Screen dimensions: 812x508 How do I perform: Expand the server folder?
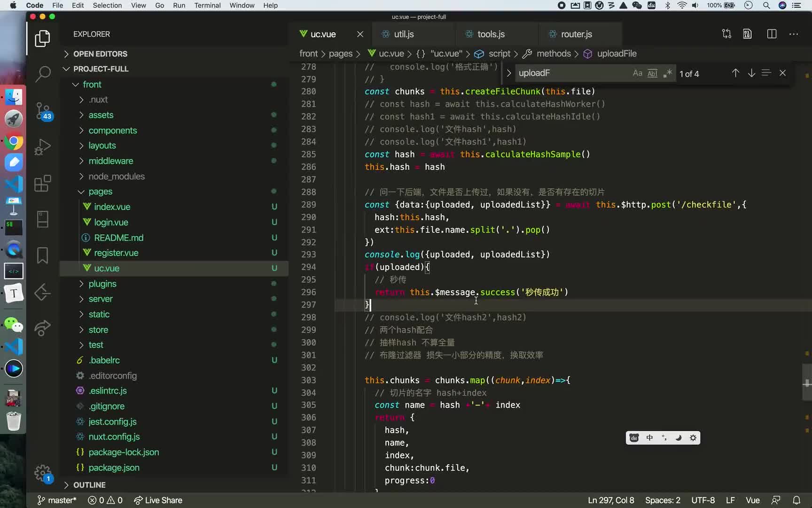pos(174,299)
